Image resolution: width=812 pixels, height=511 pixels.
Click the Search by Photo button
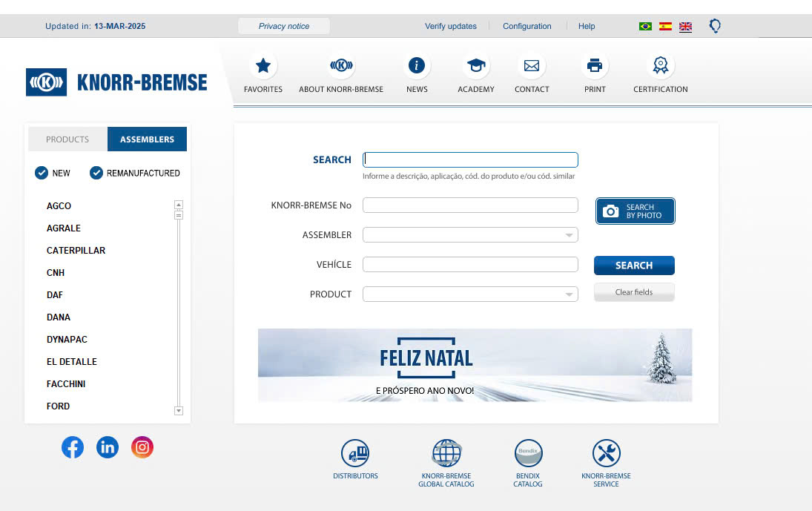[636, 211]
